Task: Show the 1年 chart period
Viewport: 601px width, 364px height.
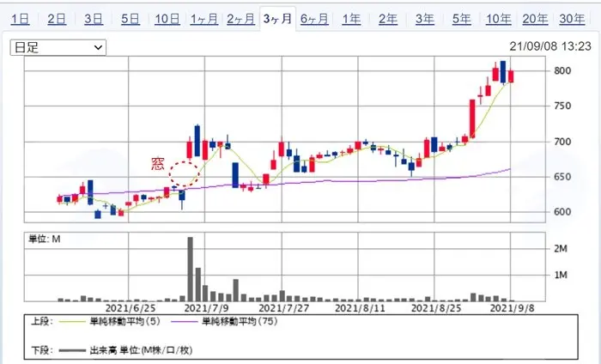Action: coord(351,19)
